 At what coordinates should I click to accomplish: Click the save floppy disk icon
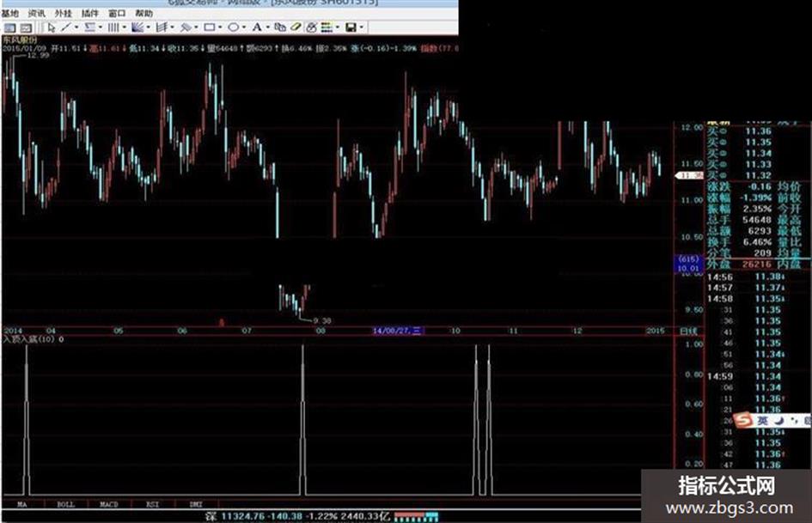coord(351,27)
